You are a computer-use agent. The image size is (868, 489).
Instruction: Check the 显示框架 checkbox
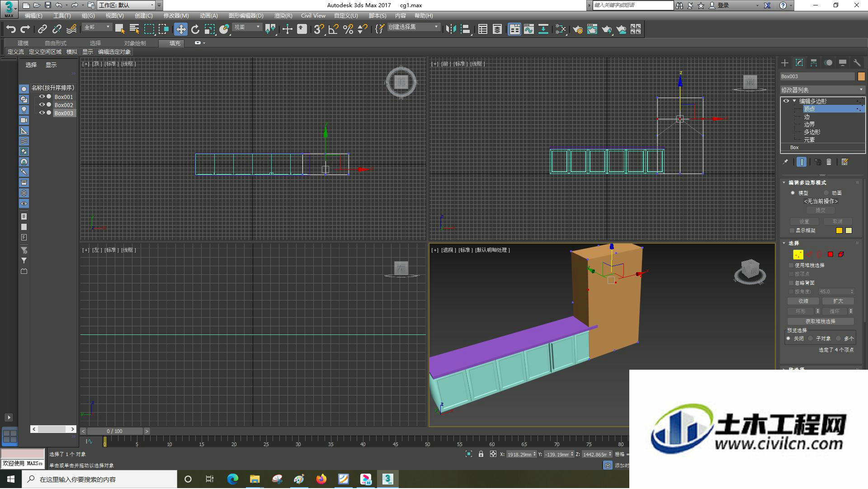(792, 230)
